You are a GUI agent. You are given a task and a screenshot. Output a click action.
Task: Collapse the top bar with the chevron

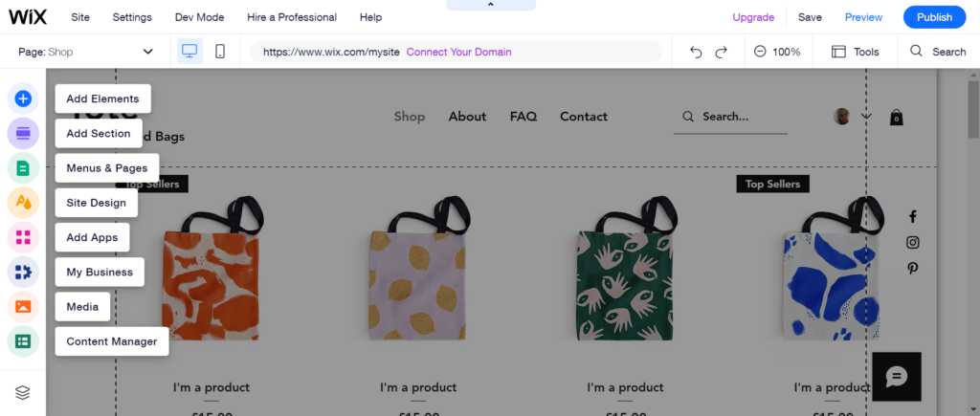click(490, 5)
